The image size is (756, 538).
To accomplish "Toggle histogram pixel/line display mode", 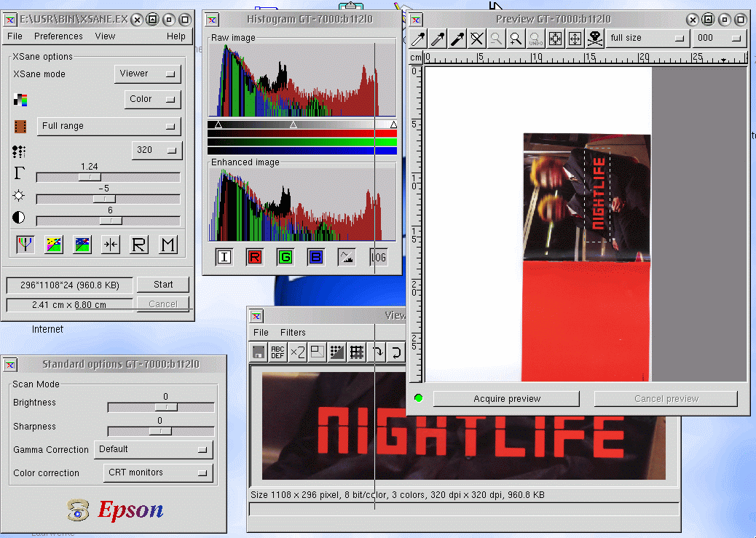I will (347, 257).
